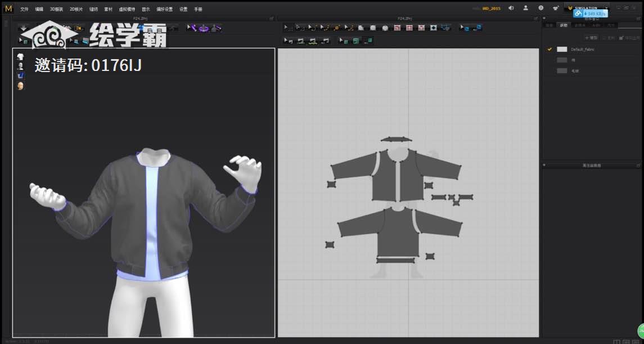Screen dimensions: 644x344
Task: Toggle the head render-style icon in 3D view
Action: pos(20,86)
